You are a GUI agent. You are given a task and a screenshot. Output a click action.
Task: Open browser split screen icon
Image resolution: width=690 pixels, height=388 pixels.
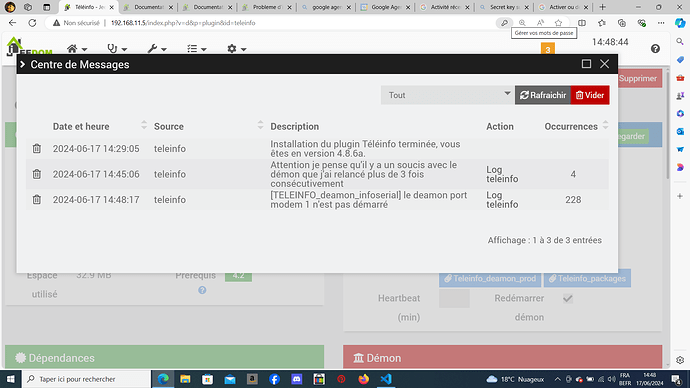[582, 23]
